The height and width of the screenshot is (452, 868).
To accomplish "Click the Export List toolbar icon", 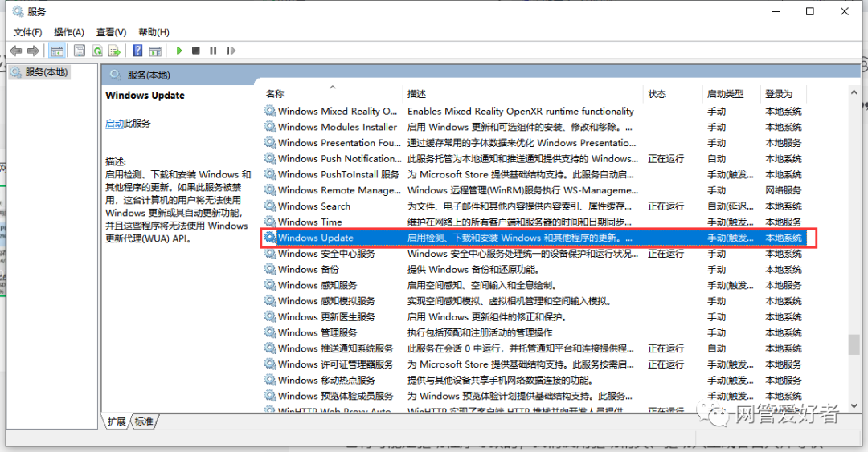I will pyautogui.click(x=115, y=51).
